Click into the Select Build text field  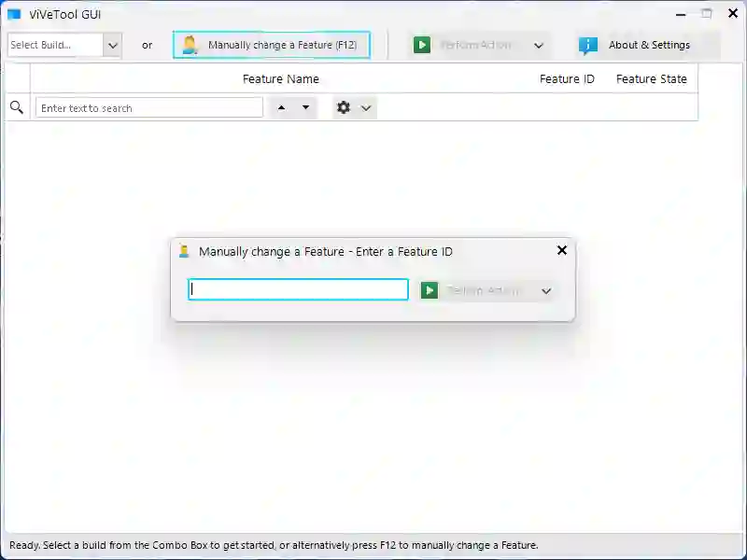55,45
